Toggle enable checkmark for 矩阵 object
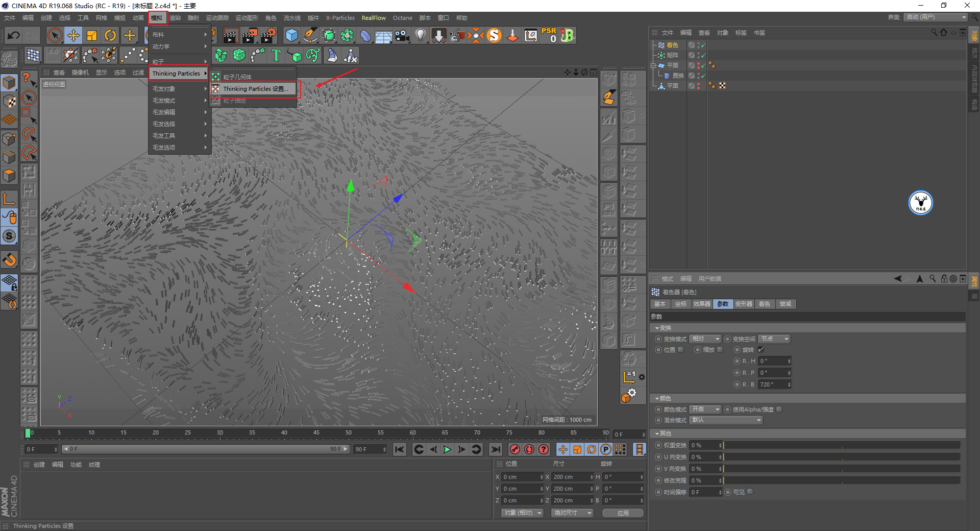Viewport: 980px width, 531px height. (x=703, y=55)
